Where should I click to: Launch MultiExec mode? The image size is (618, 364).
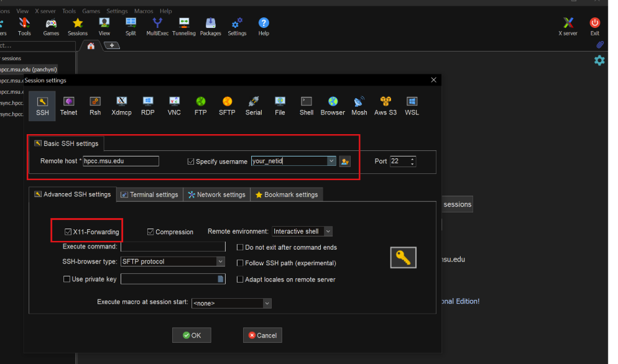[157, 27]
